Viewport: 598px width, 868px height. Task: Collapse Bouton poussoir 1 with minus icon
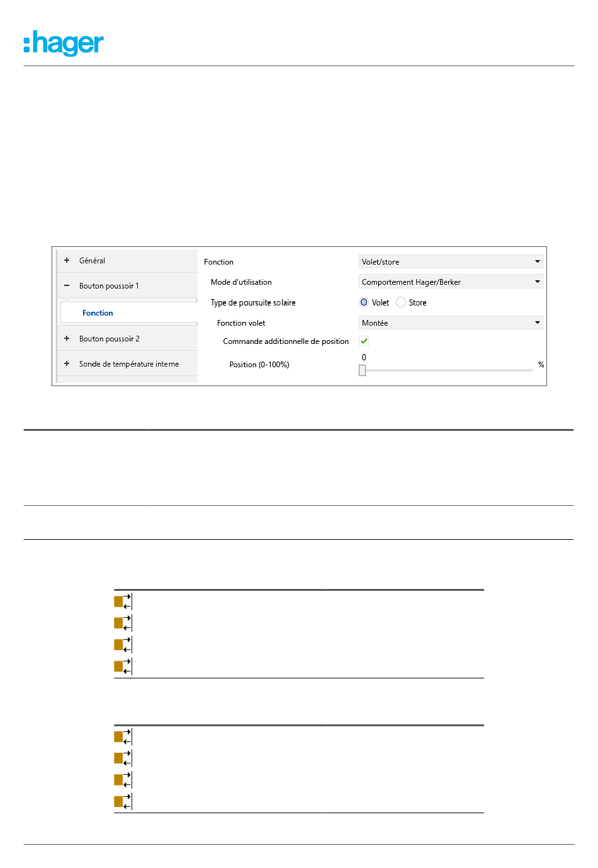tap(67, 285)
